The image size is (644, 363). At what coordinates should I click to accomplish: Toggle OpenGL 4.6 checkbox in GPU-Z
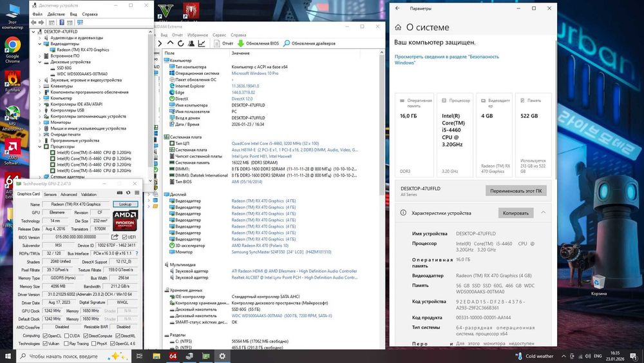tap(112, 344)
